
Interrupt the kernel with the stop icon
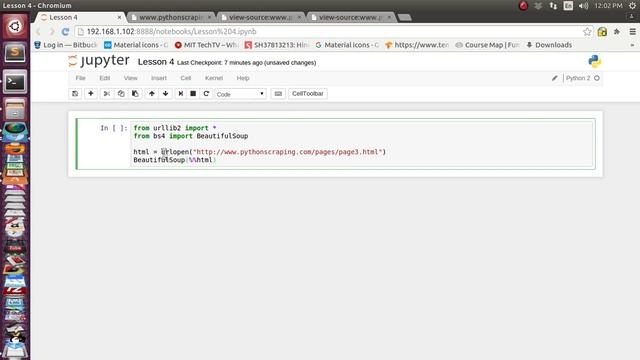[x=193, y=93]
